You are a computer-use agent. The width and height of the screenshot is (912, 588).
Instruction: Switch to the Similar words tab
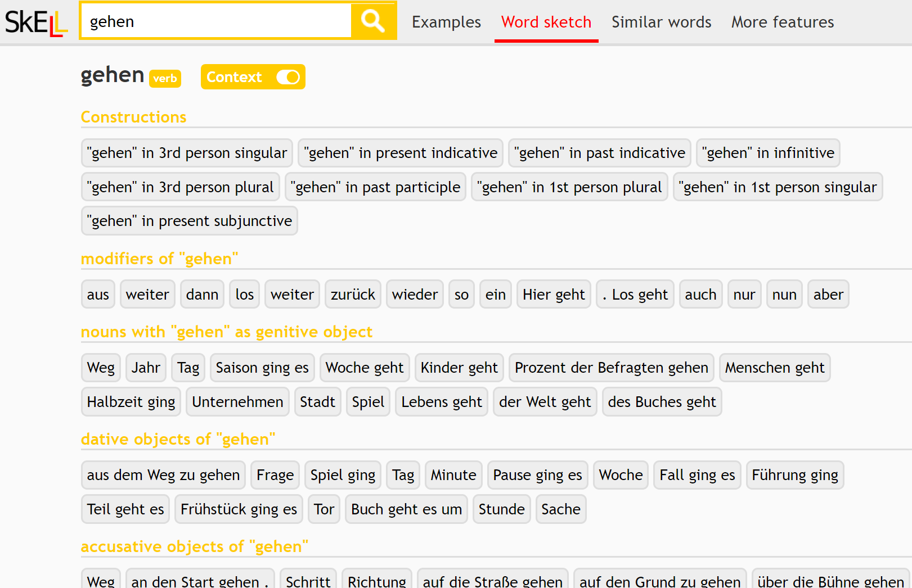click(x=661, y=22)
